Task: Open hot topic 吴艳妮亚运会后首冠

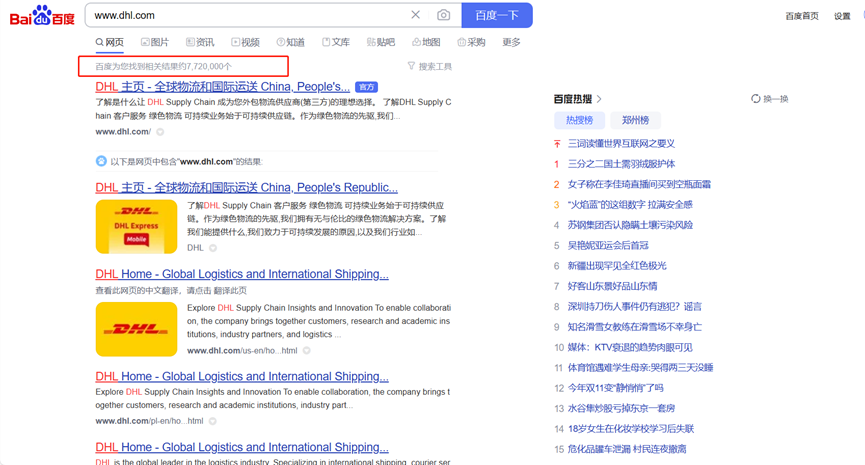Action: 608,245
